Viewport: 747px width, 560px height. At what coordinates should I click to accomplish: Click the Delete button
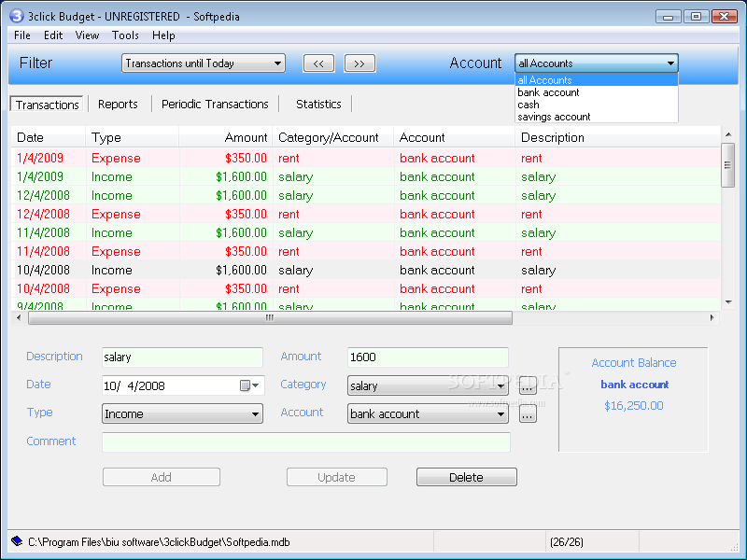(466, 477)
